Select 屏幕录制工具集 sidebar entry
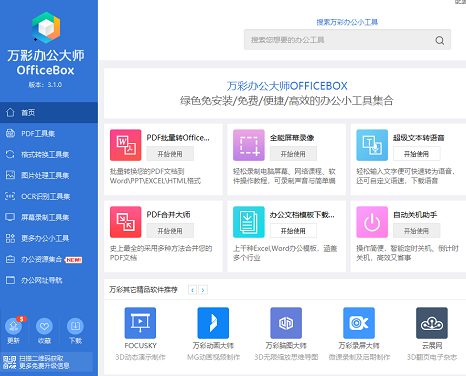 pos(49,217)
